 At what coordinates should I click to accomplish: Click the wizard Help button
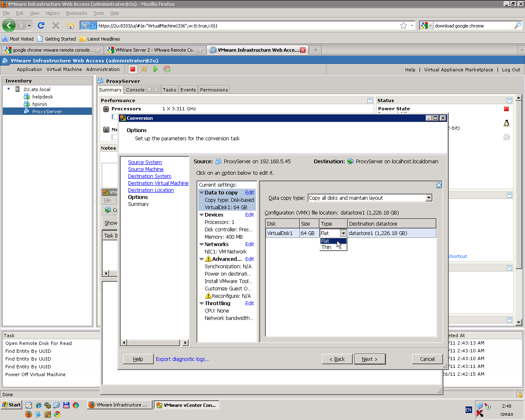click(138, 359)
